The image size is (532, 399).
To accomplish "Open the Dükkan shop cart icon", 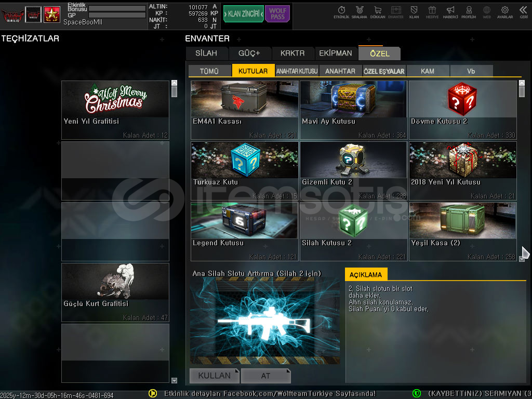I will click(378, 12).
